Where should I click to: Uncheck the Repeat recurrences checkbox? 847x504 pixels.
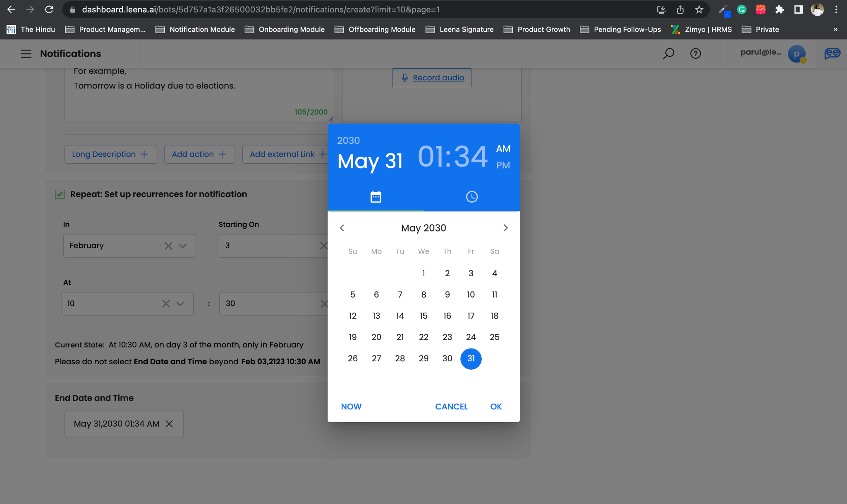[x=60, y=194]
